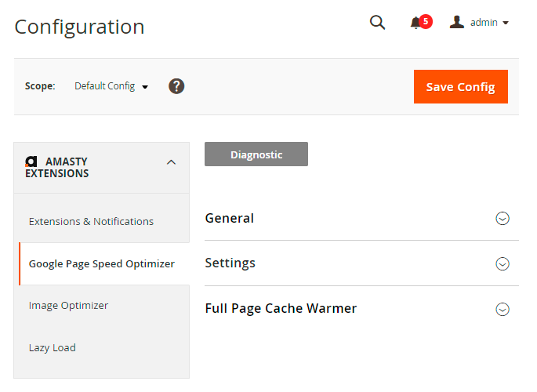Viewport: 537px width, 392px height.
Task: Select the Google Page Speed Optimizer tab
Action: (x=102, y=263)
